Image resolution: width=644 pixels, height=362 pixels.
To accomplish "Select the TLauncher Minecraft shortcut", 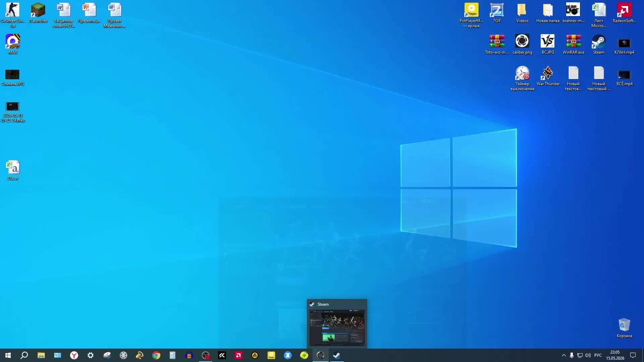I will pos(38,13).
